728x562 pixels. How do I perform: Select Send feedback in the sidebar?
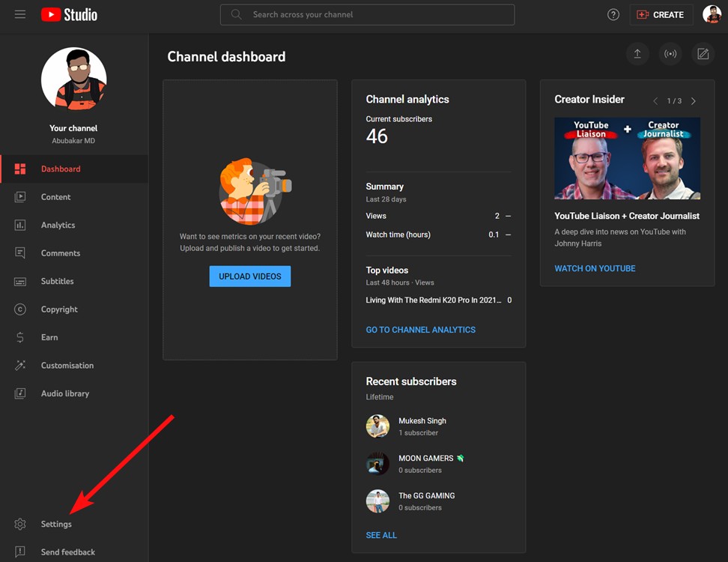(x=74, y=552)
